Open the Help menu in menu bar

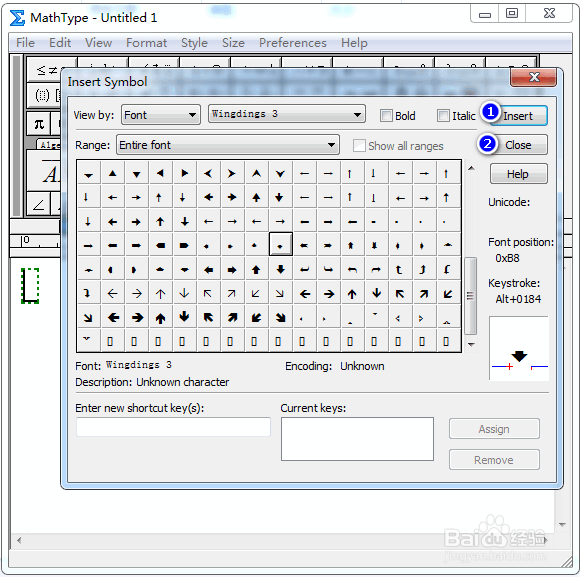coord(354,43)
